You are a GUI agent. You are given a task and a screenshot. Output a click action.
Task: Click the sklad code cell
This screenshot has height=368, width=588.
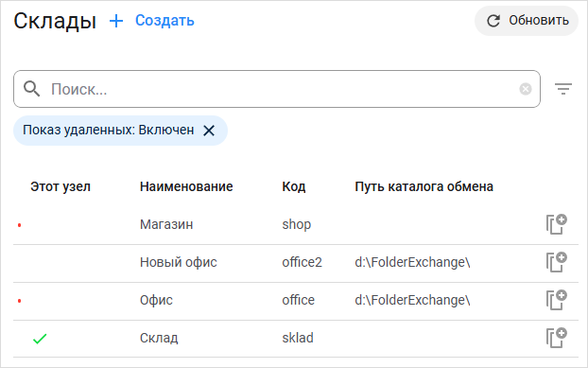pyautogui.click(x=298, y=338)
